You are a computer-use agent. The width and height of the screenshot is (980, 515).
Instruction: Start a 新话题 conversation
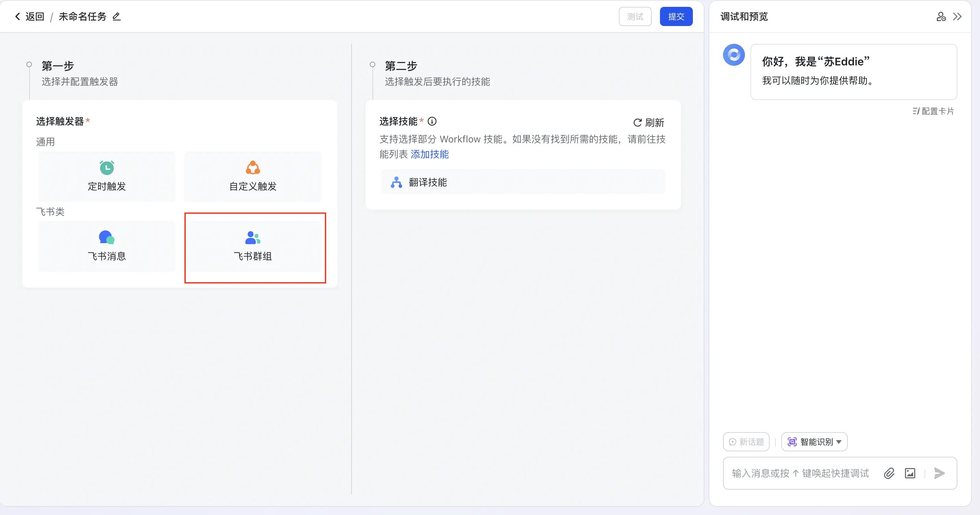click(746, 442)
